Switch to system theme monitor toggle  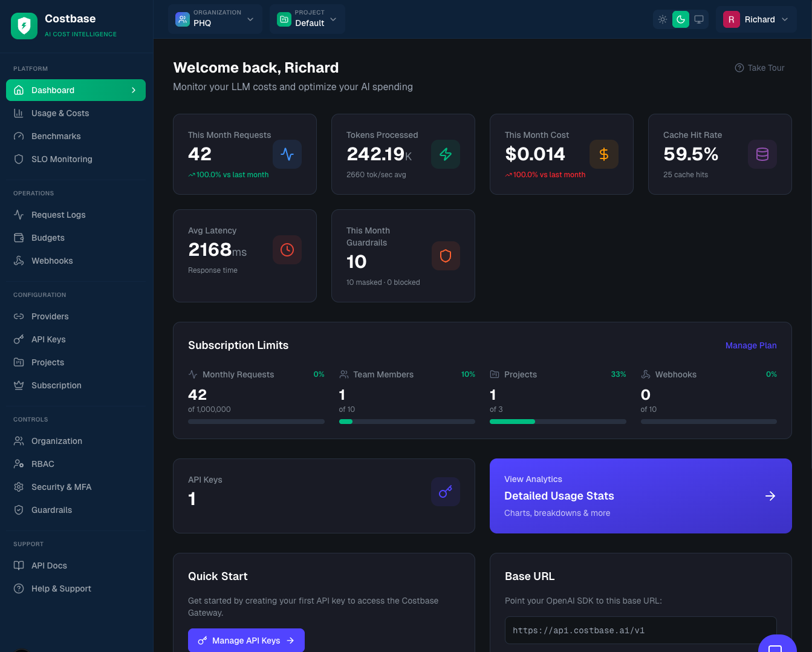pos(699,19)
